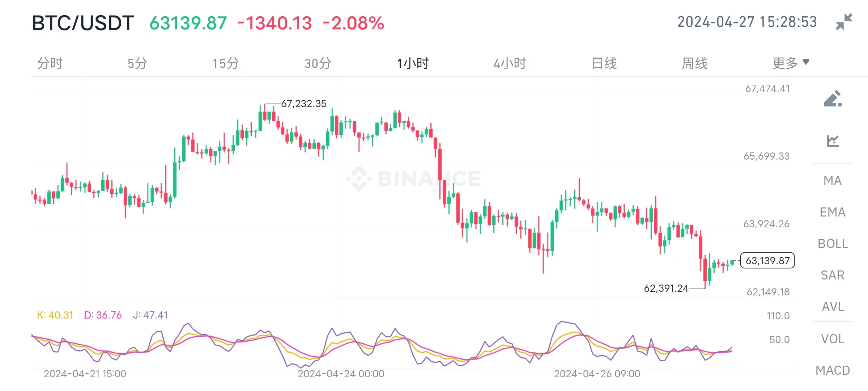Switch to the 4小时 timeframe tab

[x=511, y=63]
